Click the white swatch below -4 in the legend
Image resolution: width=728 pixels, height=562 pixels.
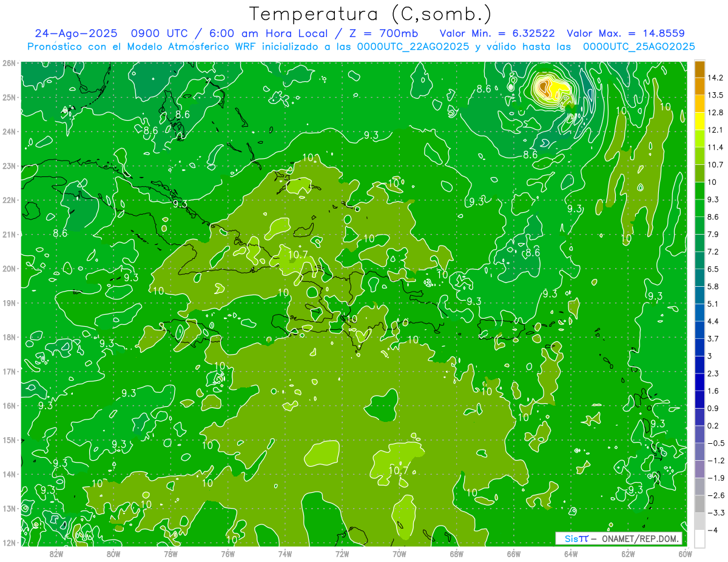[x=699, y=538]
